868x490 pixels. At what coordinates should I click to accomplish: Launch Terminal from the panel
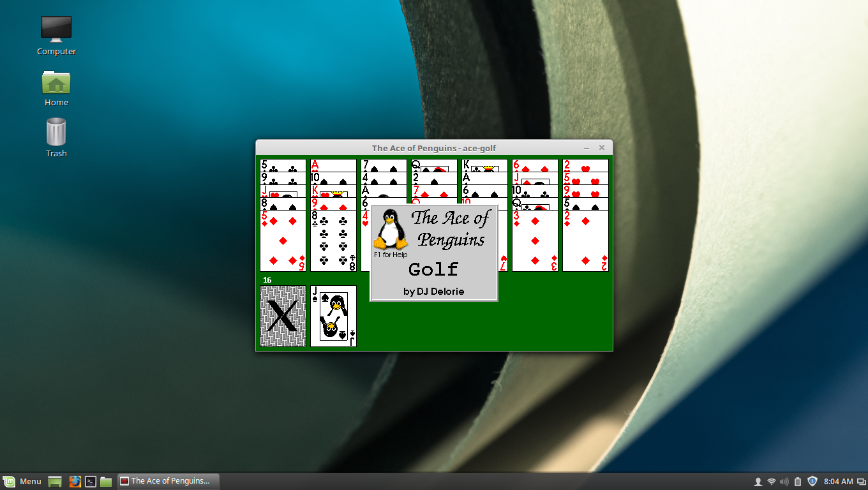tap(91, 481)
